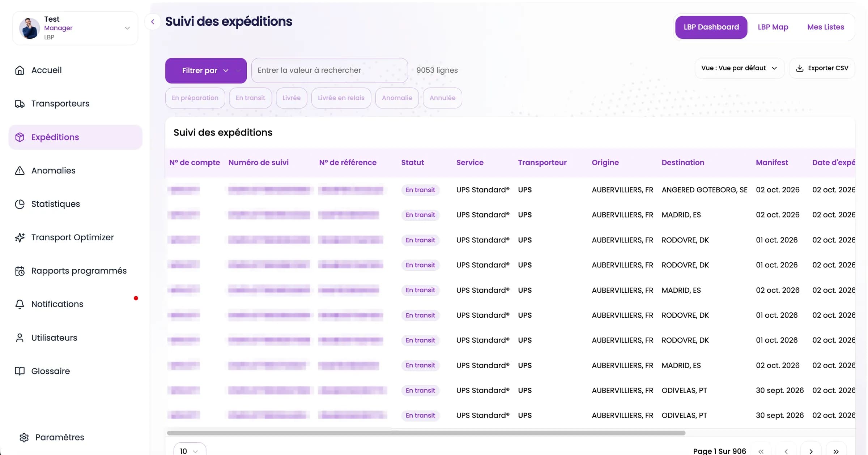Viewport: 868px width, 455px height.
Task: Switch to LBP Map tab
Action: 773,27
